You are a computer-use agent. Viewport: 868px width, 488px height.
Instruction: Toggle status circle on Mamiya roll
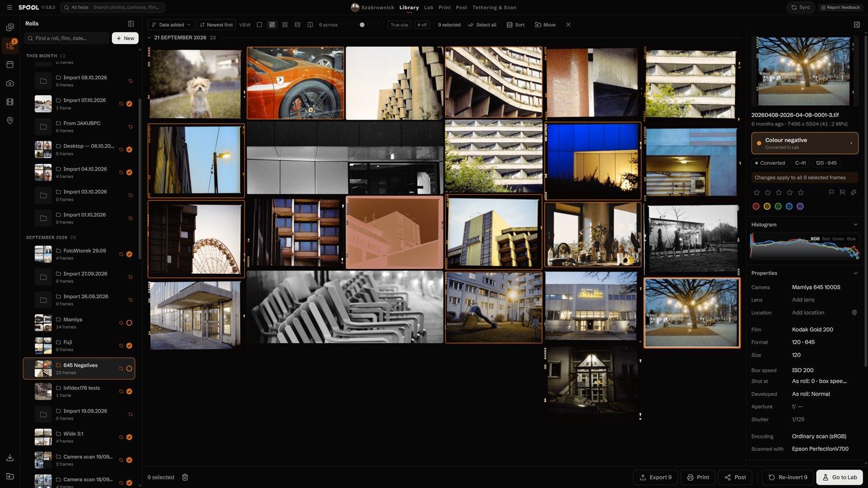click(129, 323)
